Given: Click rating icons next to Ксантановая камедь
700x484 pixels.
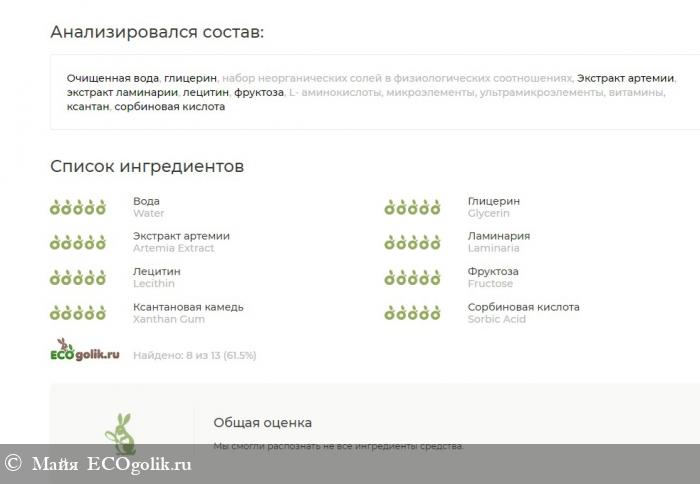Looking at the screenshot, I should (77, 314).
